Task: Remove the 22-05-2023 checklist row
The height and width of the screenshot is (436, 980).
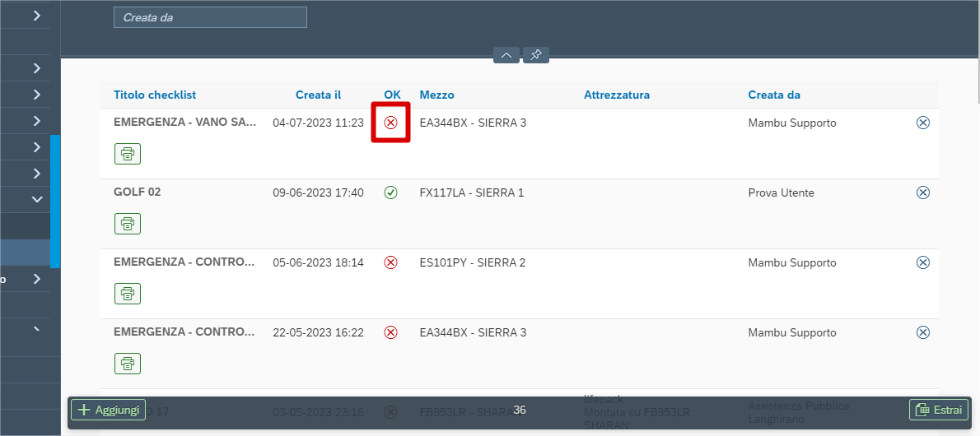Action: [923, 332]
